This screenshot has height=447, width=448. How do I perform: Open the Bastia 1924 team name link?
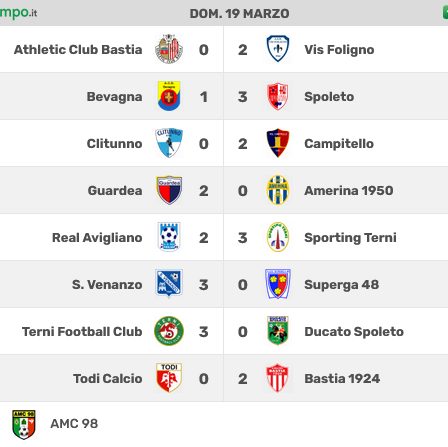[342, 379]
